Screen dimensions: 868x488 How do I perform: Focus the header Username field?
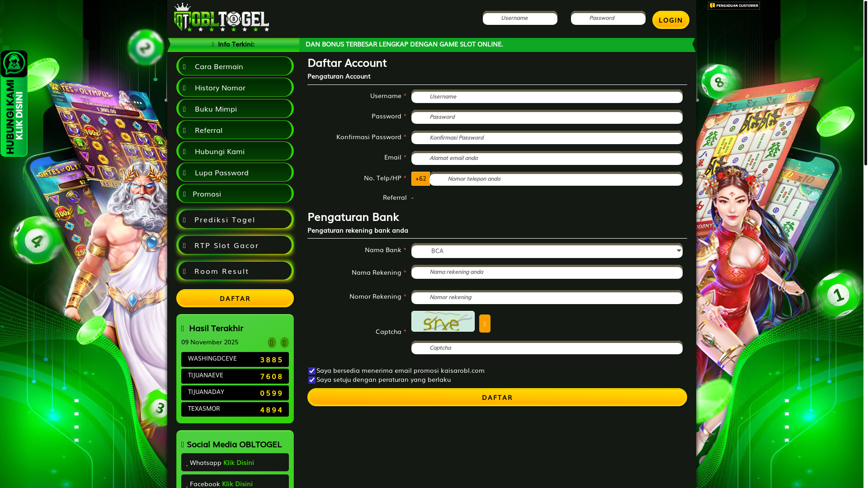(520, 18)
